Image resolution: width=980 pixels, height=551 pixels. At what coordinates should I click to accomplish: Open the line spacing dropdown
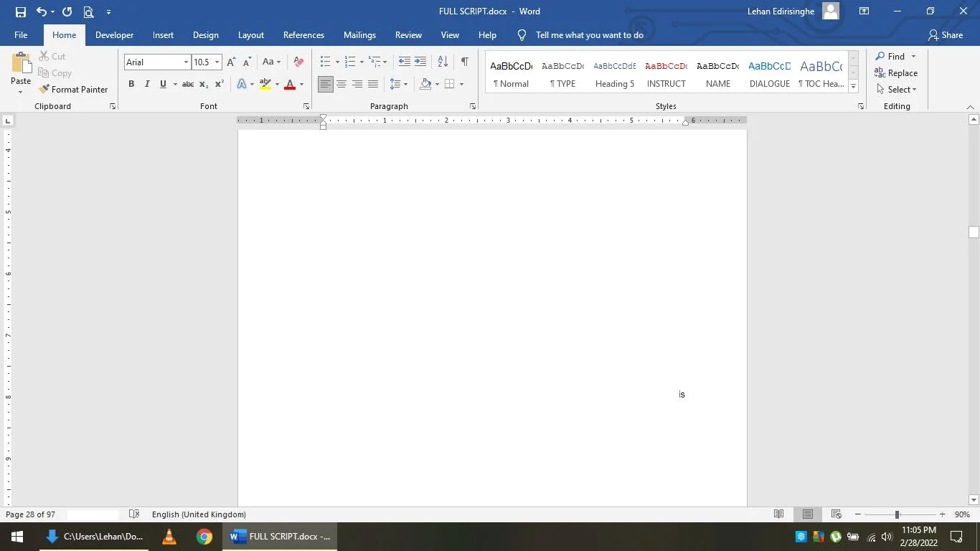click(x=398, y=84)
